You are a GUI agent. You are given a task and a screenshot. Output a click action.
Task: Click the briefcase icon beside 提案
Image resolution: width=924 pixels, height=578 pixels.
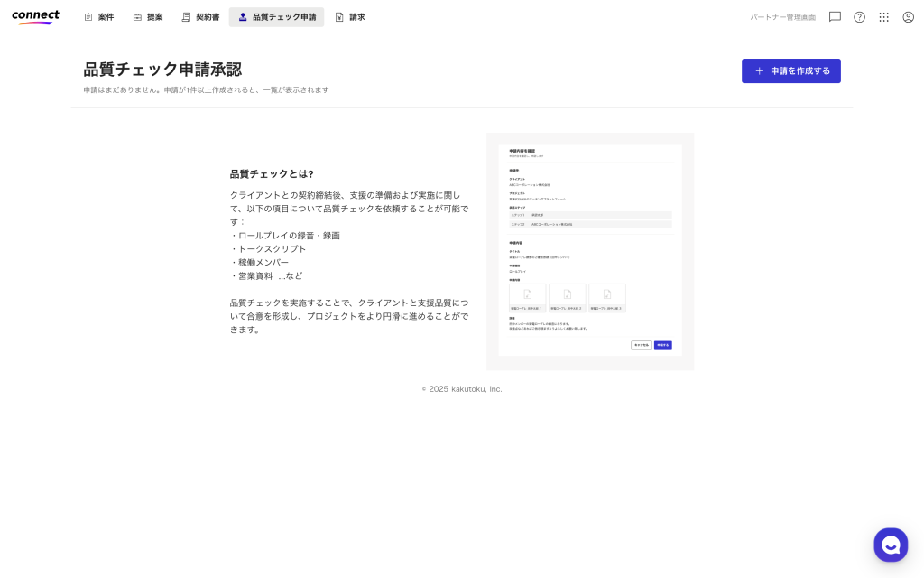coord(137,17)
